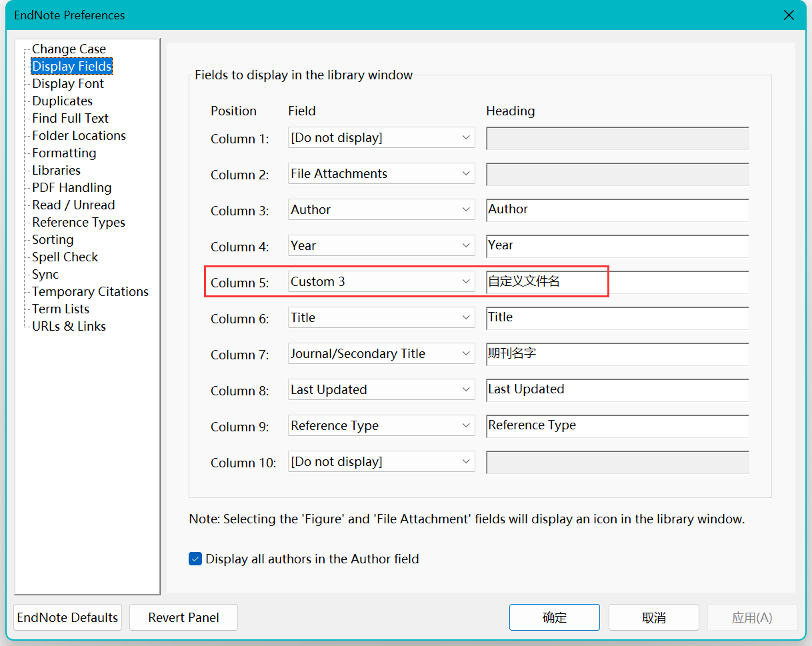Viewport: 812px width, 646px height.
Task: Expand Column 8 Last Updated dropdown
Action: click(381, 390)
